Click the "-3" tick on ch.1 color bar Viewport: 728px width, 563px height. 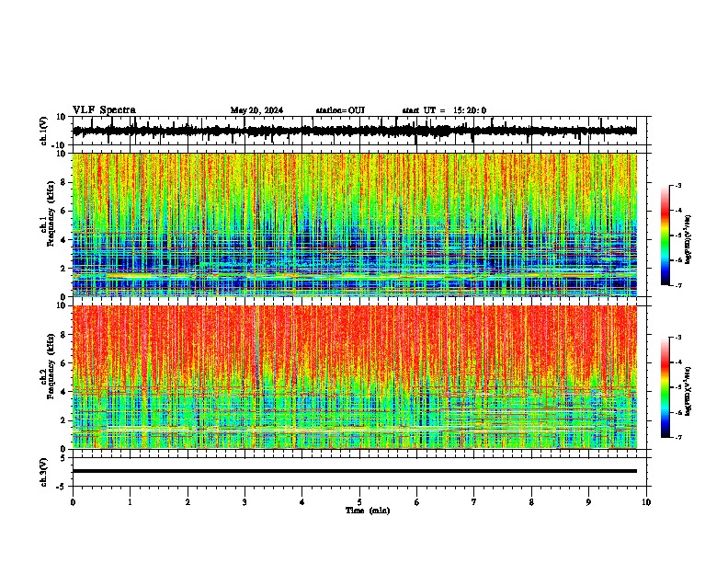coord(677,185)
